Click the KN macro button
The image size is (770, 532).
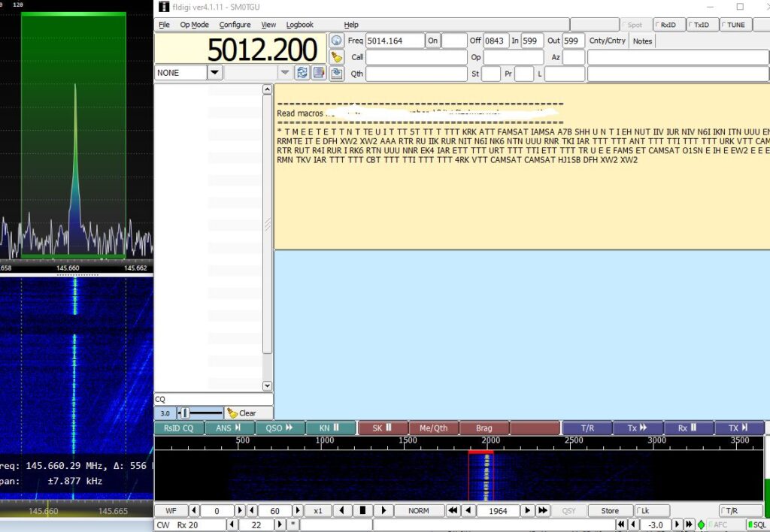331,428
